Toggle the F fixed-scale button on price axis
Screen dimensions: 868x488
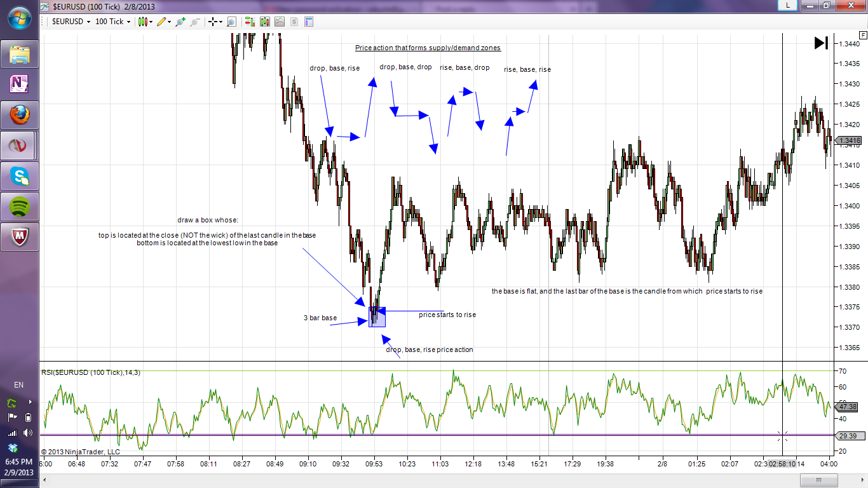863,35
